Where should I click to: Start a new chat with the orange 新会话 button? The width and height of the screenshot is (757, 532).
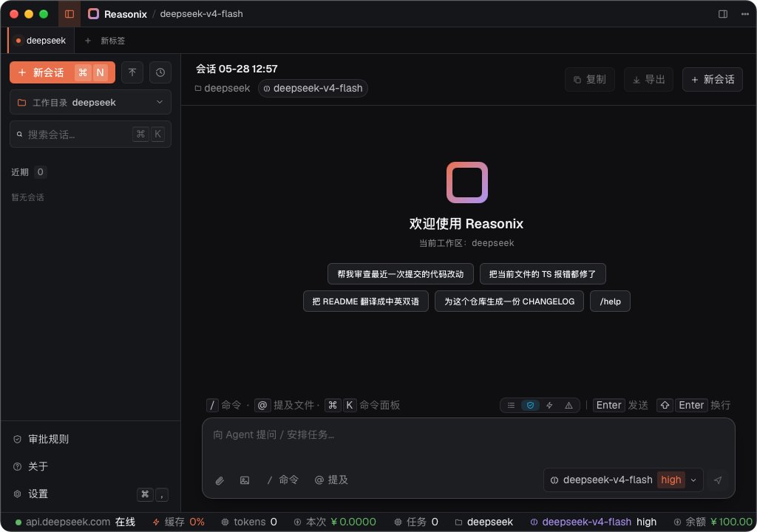[x=62, y=72]
